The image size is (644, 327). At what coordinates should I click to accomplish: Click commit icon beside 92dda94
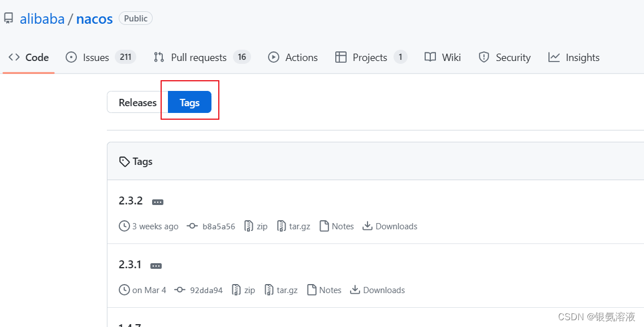pos(179,290)
